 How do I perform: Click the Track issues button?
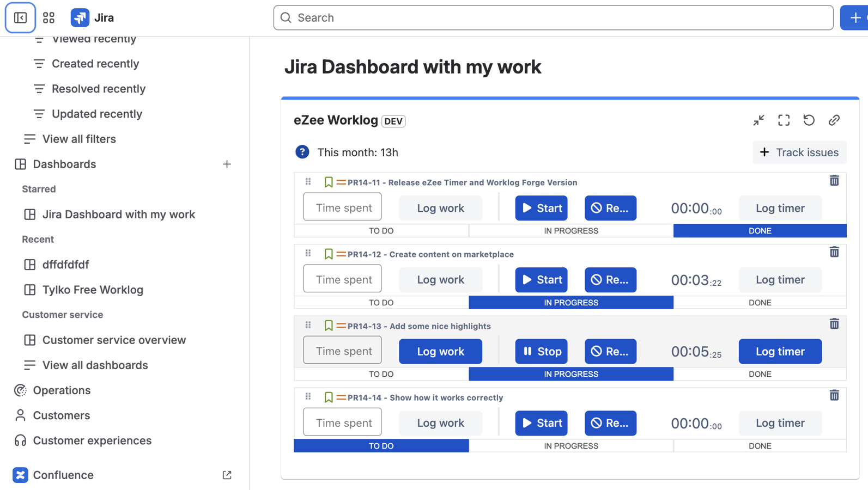pos(799,152)
